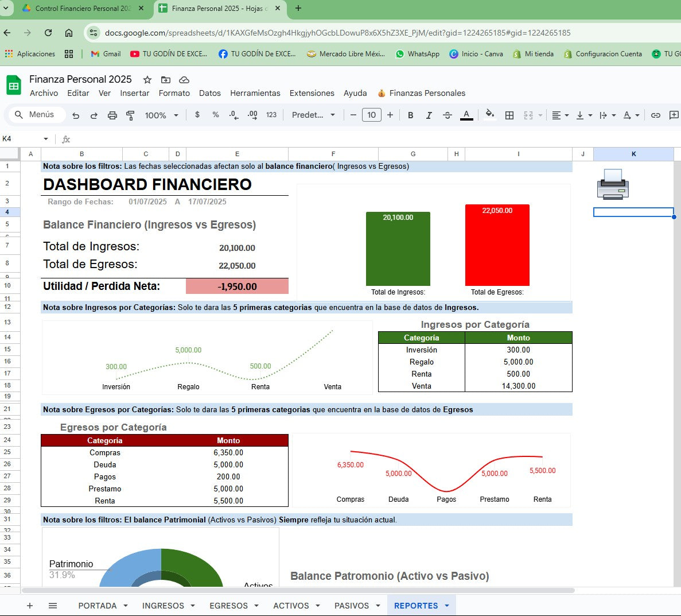Viewport: 681px width, 616px height.
Task: Open the Insertar menu
Action: click(x=135, y=93)
